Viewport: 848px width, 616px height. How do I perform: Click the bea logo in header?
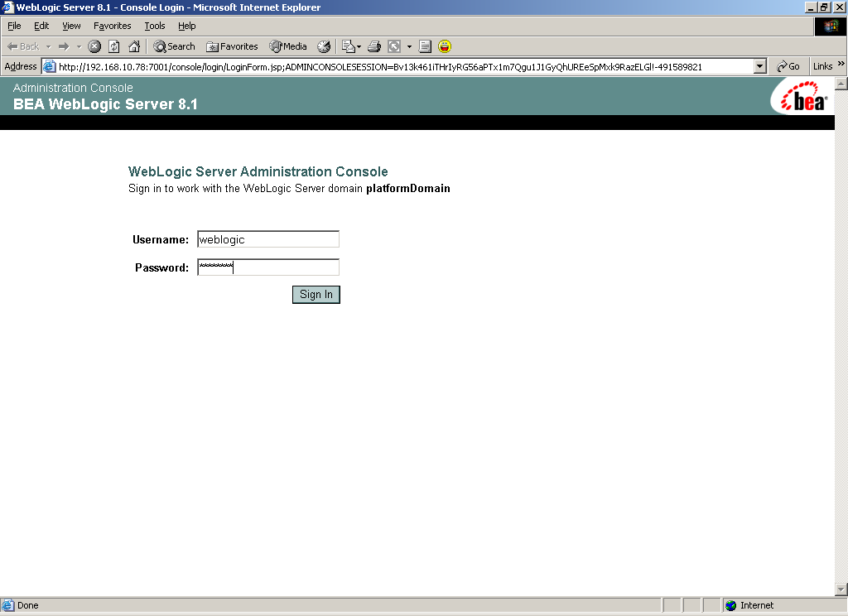click(x=803, y=97)
